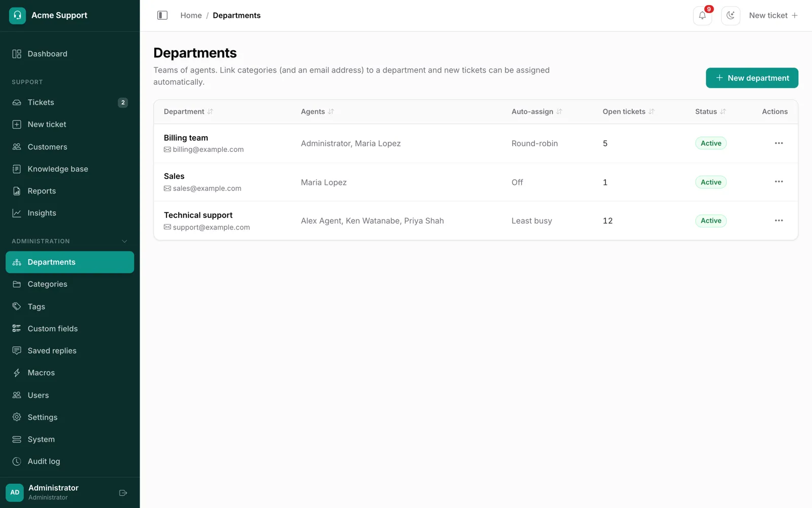Screen dimensions: 812x508
Task: Open Categories page
Action: (70, 284)
